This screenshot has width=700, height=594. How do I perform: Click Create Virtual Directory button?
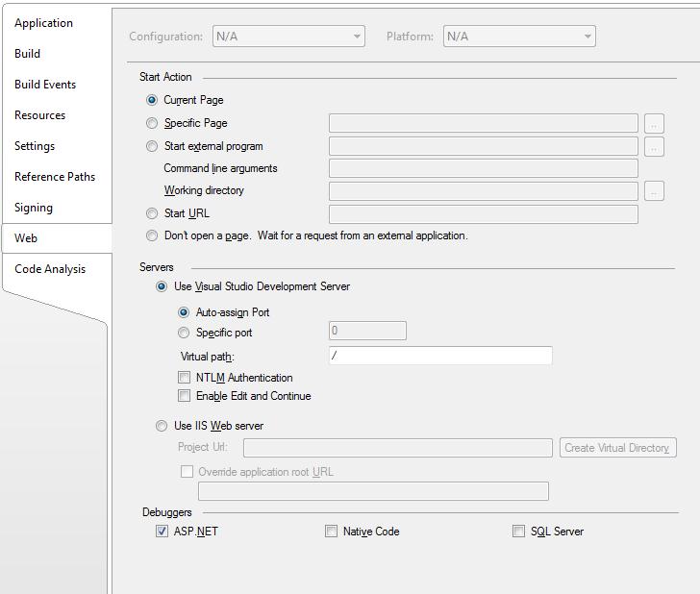618,448
